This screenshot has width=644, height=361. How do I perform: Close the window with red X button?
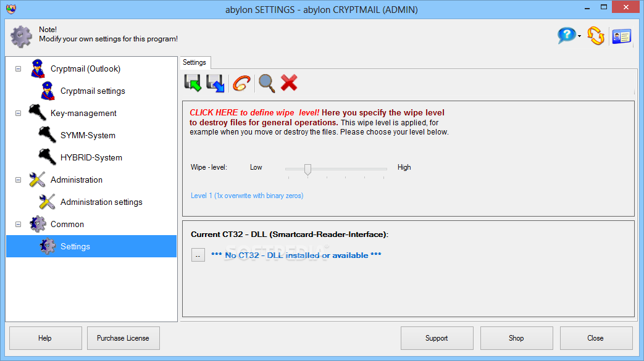(x=626, y=7)
